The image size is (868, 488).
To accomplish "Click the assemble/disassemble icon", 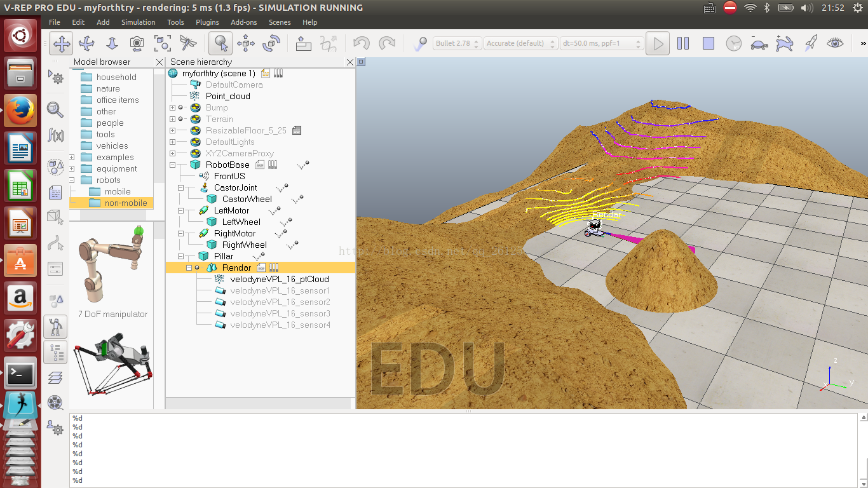I will tap(304, 43).
